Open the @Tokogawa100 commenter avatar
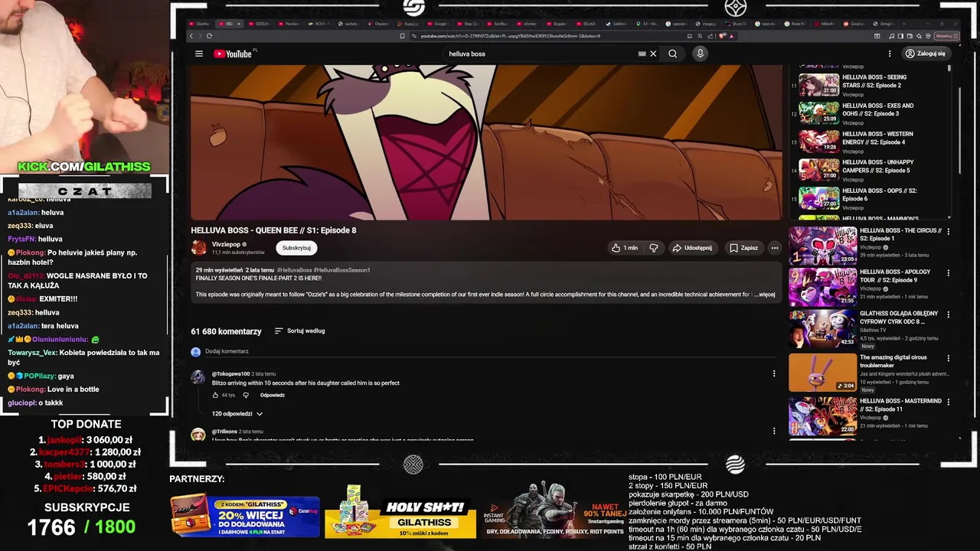Viewport: 980px width, 551px height. 198,377
